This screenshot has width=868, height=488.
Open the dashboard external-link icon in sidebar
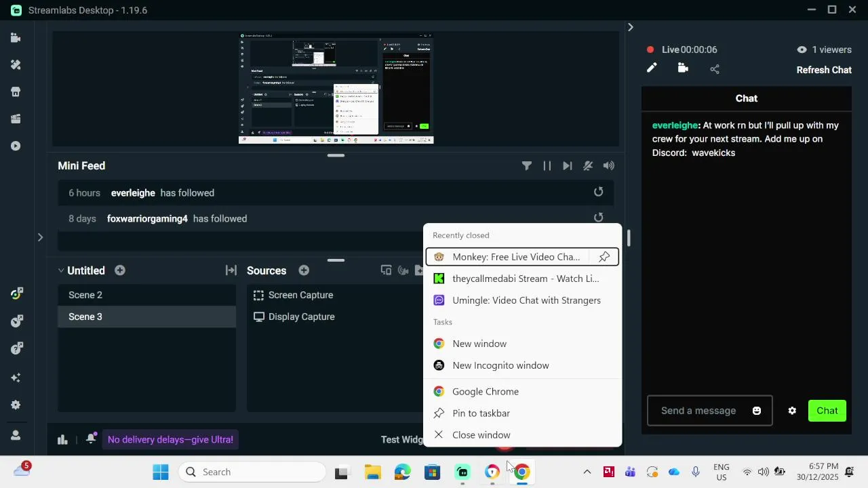(17, 321)
